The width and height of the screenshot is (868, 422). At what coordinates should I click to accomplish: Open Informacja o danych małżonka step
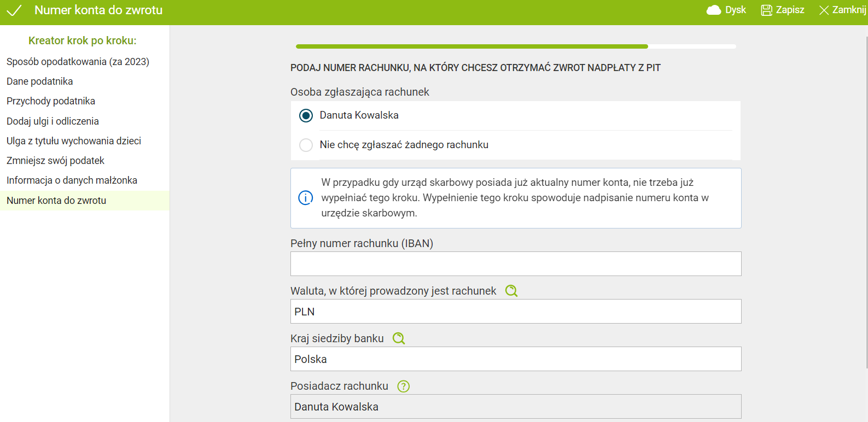coord(72,180)
